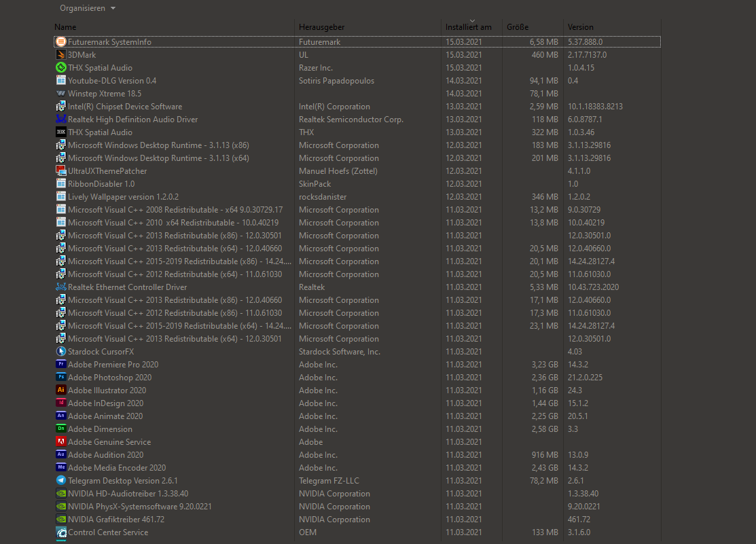The width and height of the screenshot is (756, 544).
Task: Click version 10.43.723.2020
Action: 593,287
